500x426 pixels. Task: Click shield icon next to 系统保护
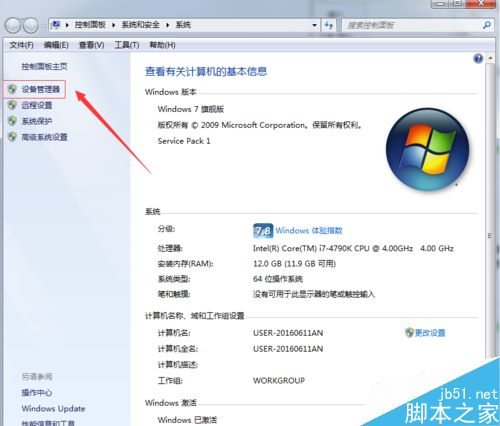12,121
